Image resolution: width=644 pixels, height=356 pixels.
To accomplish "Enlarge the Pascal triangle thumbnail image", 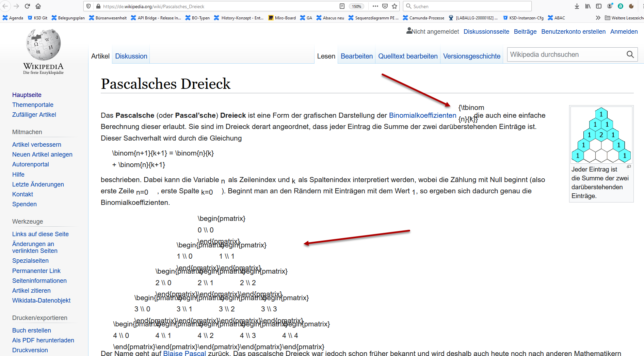I will pyautogui.click(x=601, y=135).
